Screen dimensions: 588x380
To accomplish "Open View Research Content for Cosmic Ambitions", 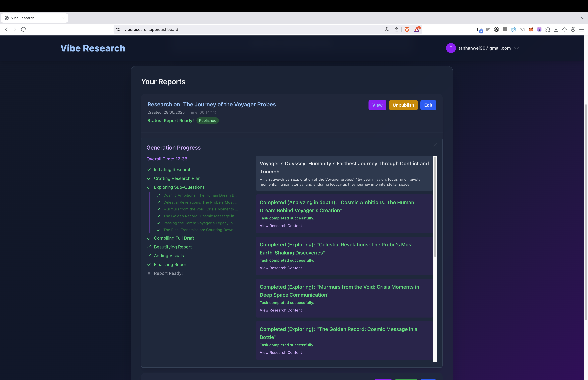I will [x=281, y=226].
